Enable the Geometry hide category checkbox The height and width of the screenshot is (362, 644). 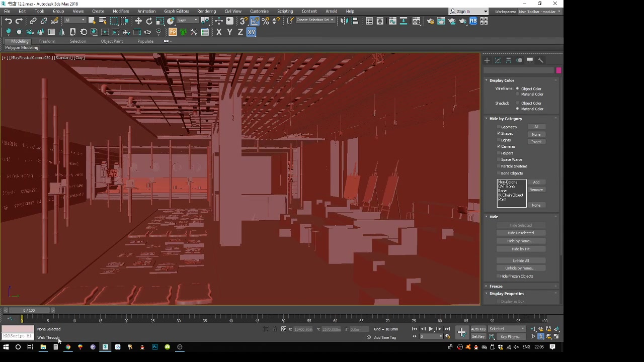pos(499,127)
